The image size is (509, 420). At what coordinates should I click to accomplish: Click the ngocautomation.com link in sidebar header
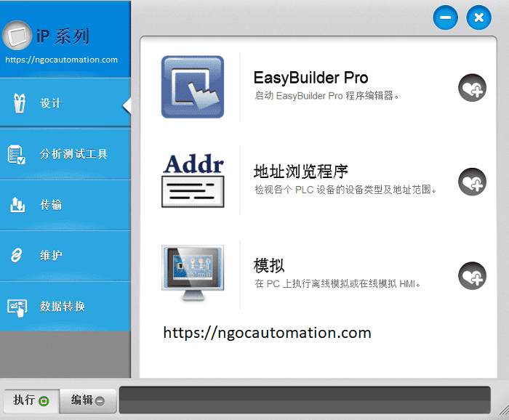coord(61,60)
